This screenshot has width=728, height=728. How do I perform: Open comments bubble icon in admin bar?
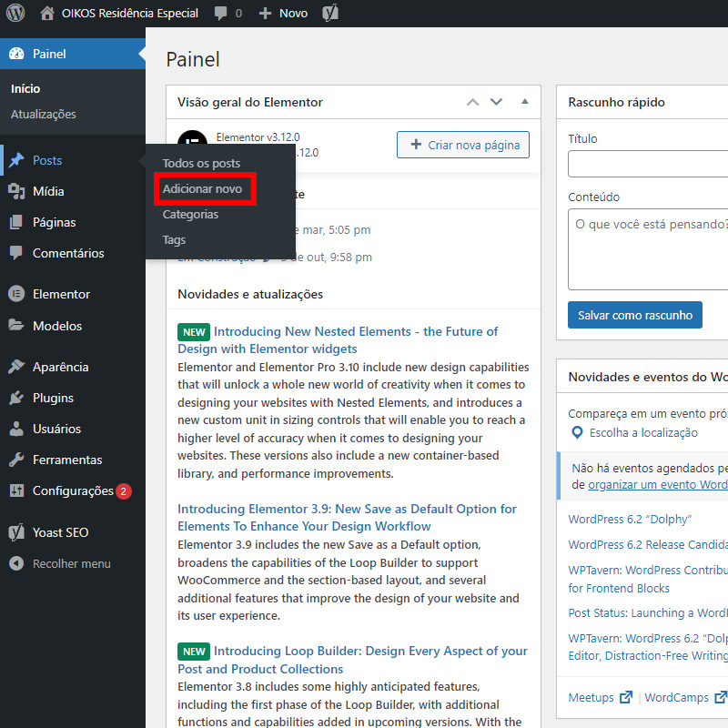click(x=221, y=14)
